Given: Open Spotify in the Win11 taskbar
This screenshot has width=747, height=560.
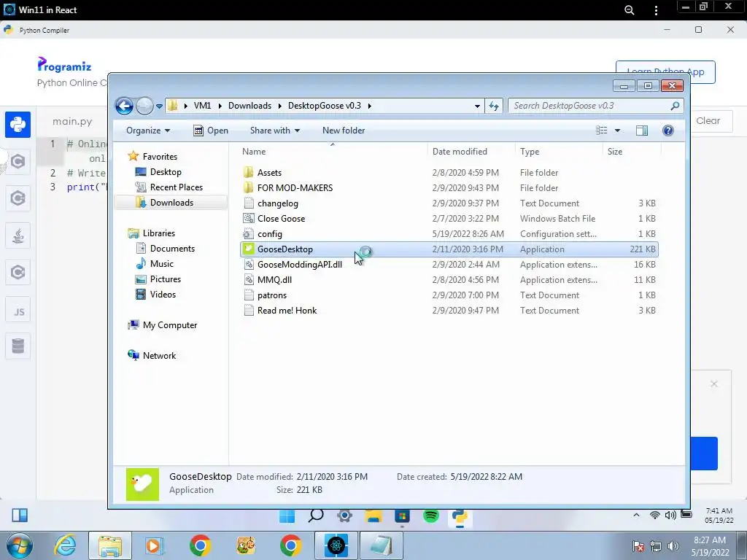Looking at the screenshot, I should pyautogui.click(x=430, y=516).
